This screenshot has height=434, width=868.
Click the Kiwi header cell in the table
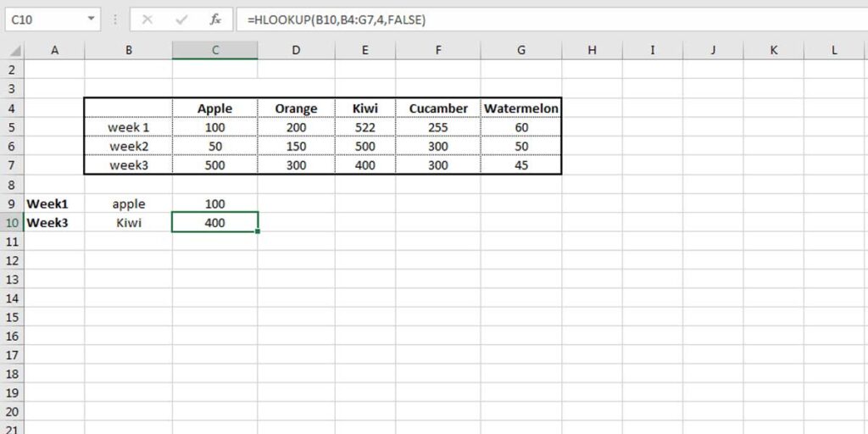pyautogui.click(x=365, y=108)
